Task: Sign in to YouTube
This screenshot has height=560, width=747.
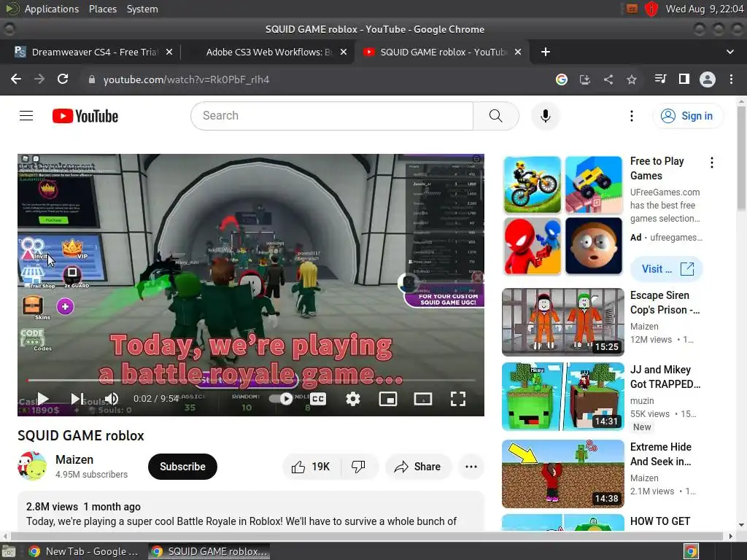Action: 688,116
